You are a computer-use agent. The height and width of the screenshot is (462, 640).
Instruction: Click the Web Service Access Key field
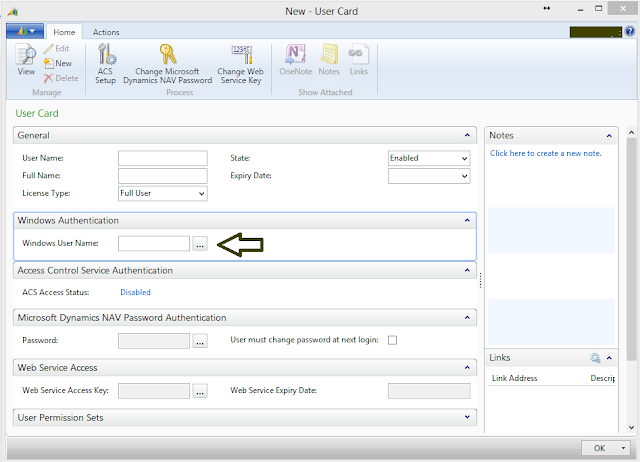tap(154, 391)
